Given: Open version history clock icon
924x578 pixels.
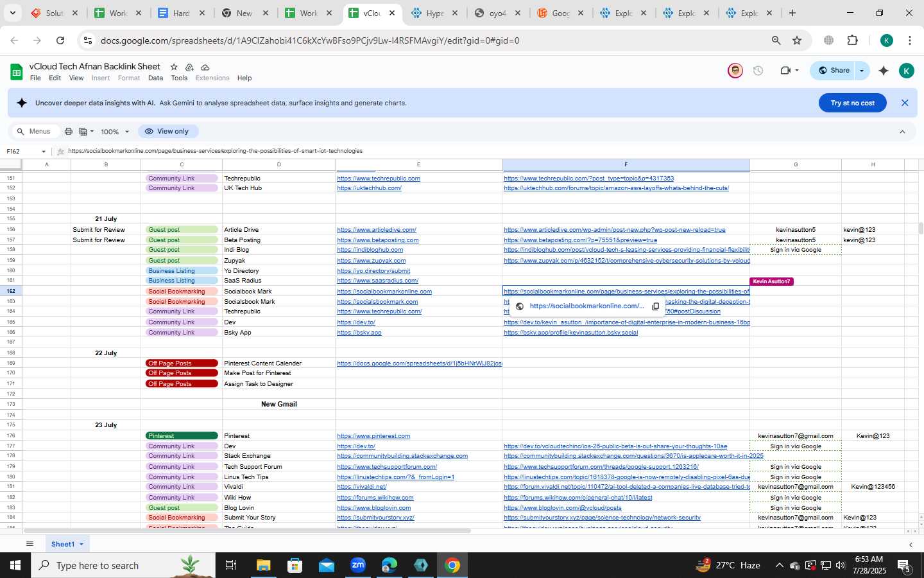Looking at the screenshot, I should (758, 71).
